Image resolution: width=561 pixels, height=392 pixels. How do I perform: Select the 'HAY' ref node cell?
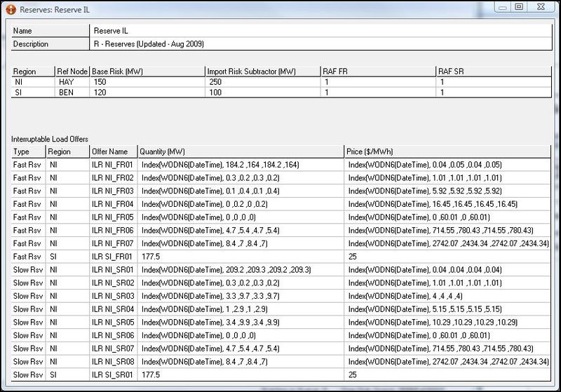tap(72, 82)
